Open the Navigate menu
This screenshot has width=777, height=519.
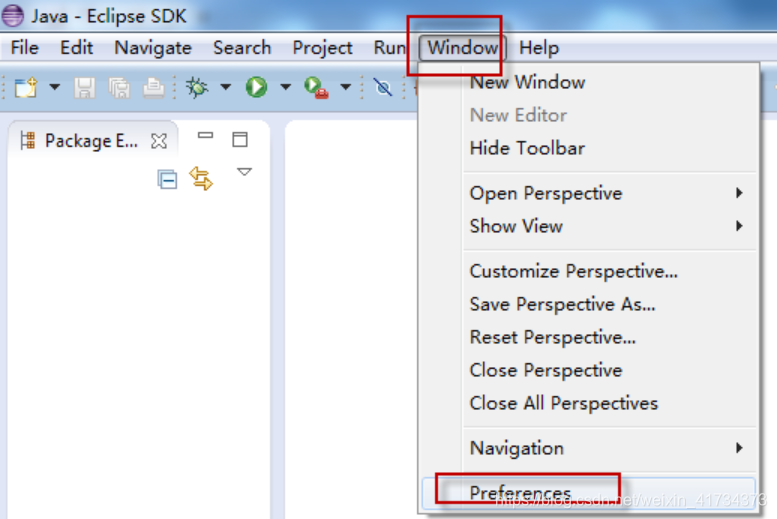pos(153,48)
